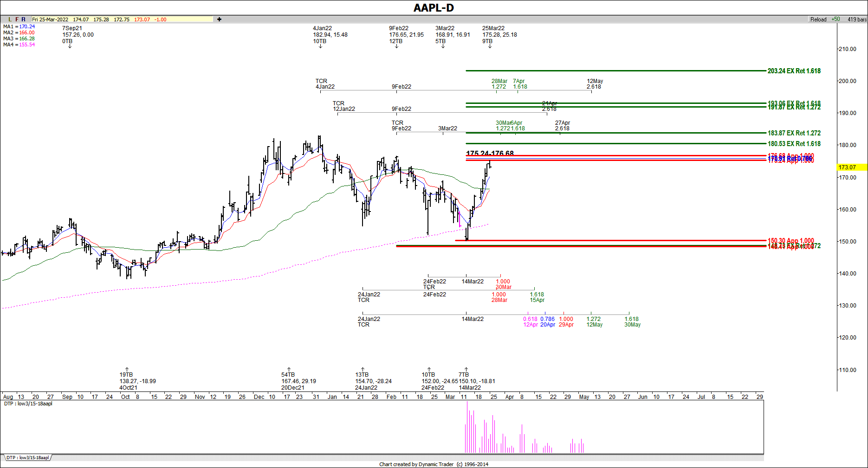Click the 419 bars counter
This screenshot has height=468, width=868.
pyautogui.click(x=857, y=19)
